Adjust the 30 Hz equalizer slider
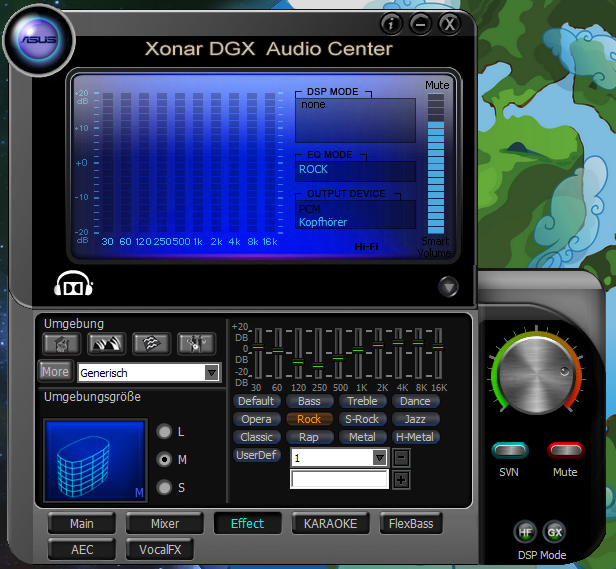 click(x=258, y=347)
